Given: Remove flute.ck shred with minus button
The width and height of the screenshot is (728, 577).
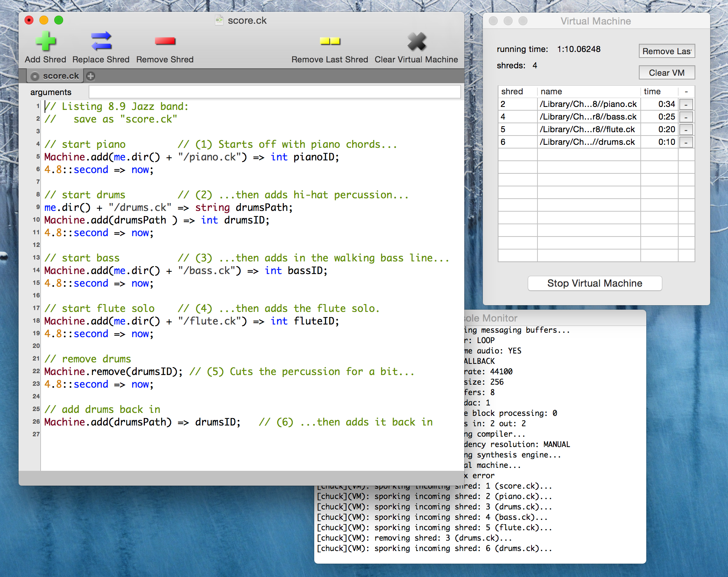Looking at the screenshot, I should tap(686, 130).
